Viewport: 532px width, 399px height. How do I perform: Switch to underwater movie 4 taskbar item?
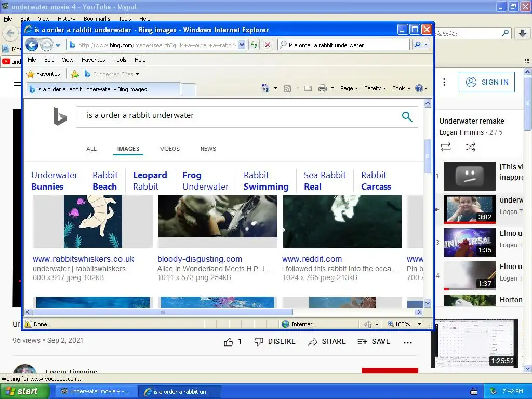coord(96,391)
